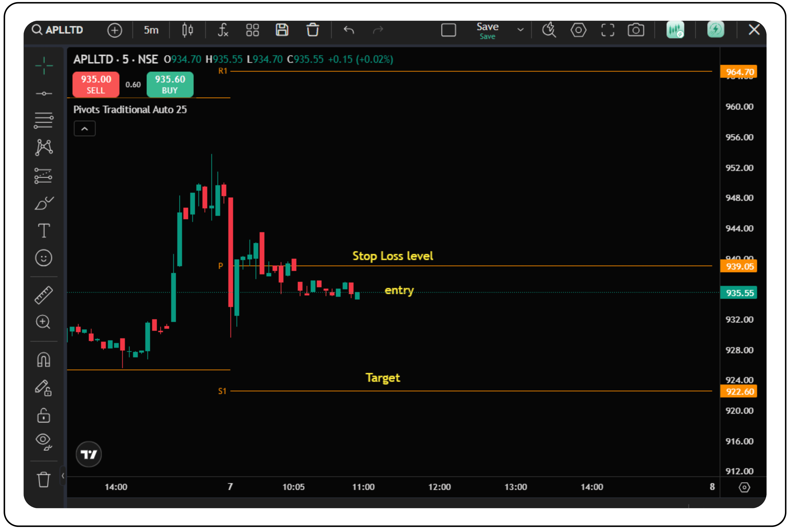This screenshot has width=789, height=532.
Task: Select the candlestick chart type icon
Action: [187, 30]
